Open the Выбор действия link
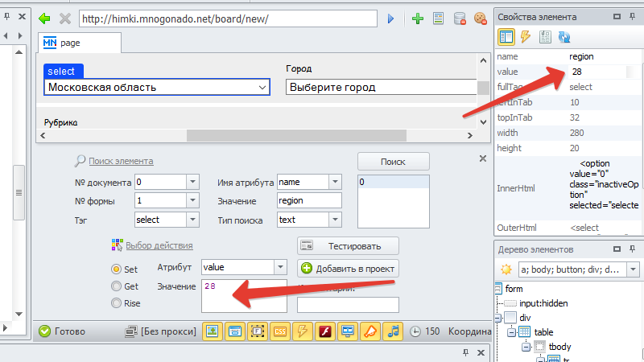This screenshot has height=362, width=644. pos(159,245)
